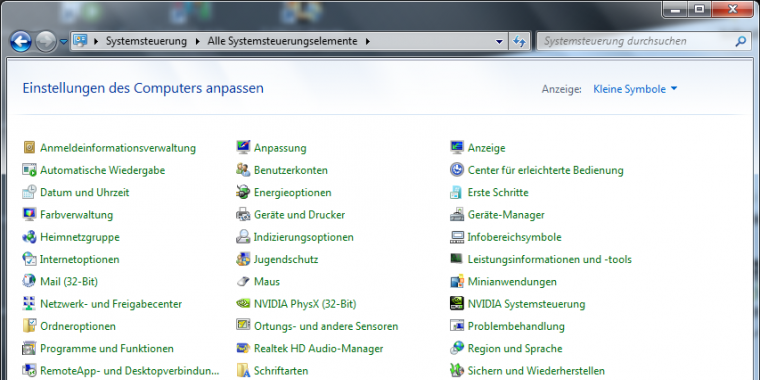Click the Benutzerkonten users icon
The height and width of the screenshot is (380, 760).
[243, 170]
